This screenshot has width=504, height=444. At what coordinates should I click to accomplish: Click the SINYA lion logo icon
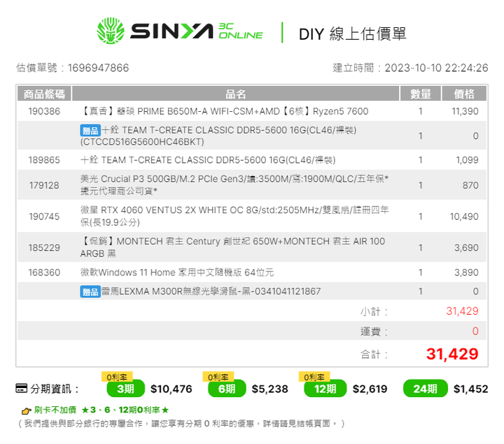[111, 31]
